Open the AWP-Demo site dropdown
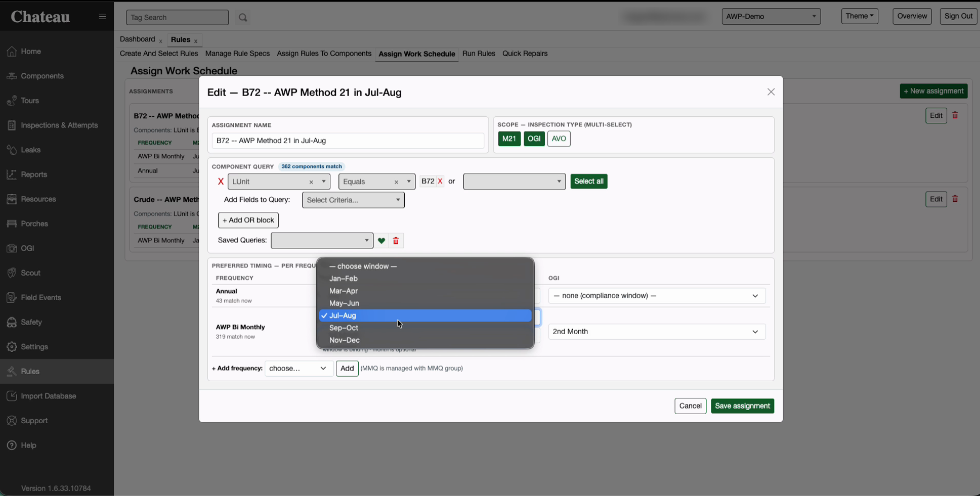Image resolution: width=980 pixels, height=496 pixels. click(771, 16)
